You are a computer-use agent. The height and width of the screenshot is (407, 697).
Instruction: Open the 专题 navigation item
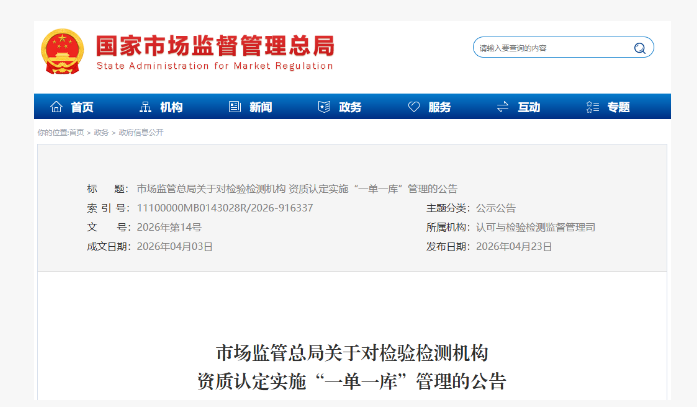(618, 107)
